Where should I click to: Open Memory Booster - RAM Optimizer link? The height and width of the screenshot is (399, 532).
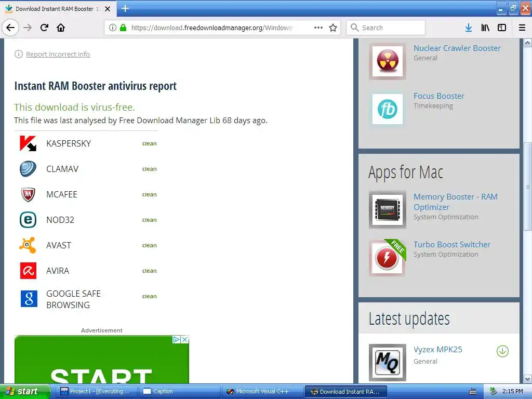[455, 202]
